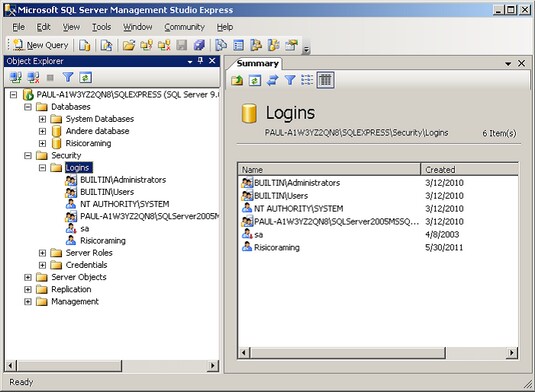This screenshot has height=392, width=535.
Task: Open the Edit menu
Action: (x=43, y=27)
